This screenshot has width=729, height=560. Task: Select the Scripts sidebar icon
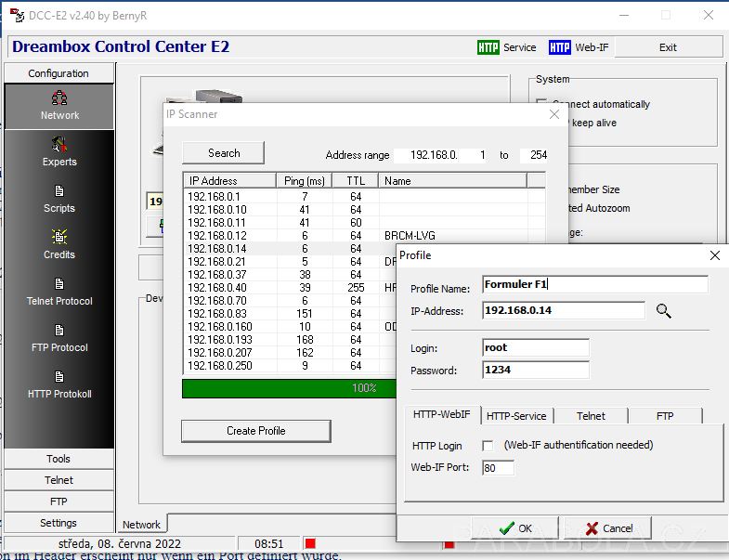tap(59, 191)
